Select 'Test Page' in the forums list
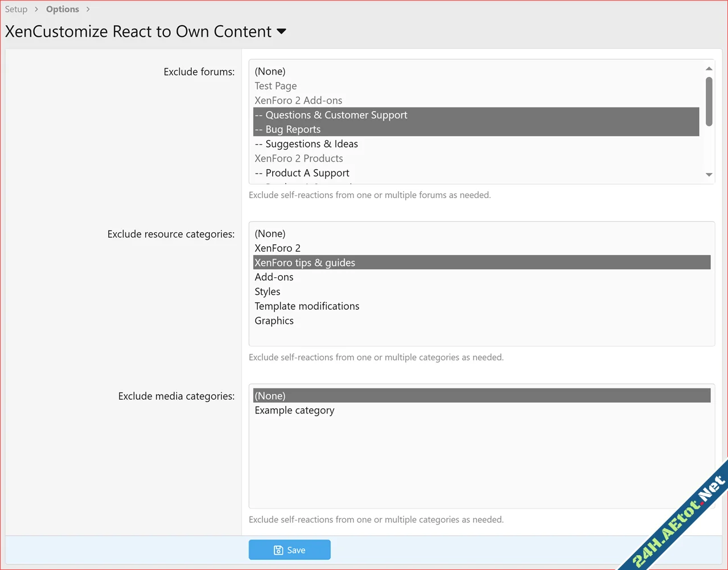This screenshot has height=570, width=728. point(275,85)
